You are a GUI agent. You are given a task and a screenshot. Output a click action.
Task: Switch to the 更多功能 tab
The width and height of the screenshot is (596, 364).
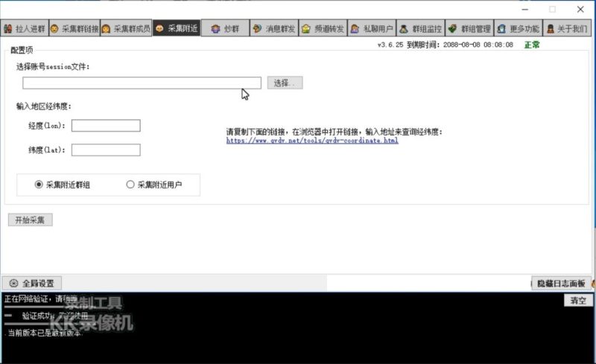coord(519,28)
